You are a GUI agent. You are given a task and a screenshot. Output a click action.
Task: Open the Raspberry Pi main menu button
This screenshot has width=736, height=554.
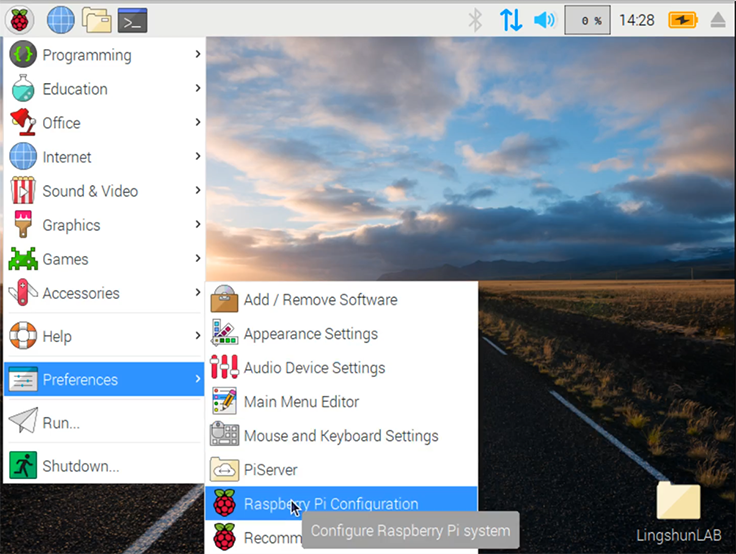point(19,21)
